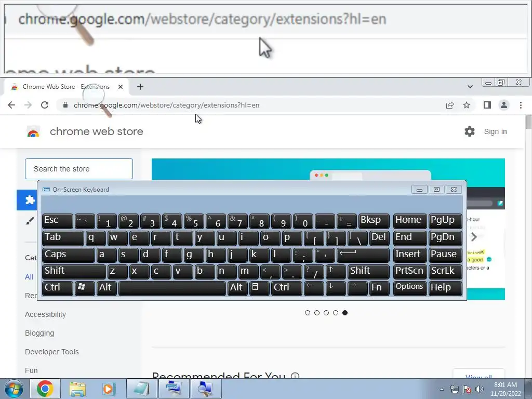Toggle the left Alt key
Screen dimensions: 532x399
pos(106,288)
